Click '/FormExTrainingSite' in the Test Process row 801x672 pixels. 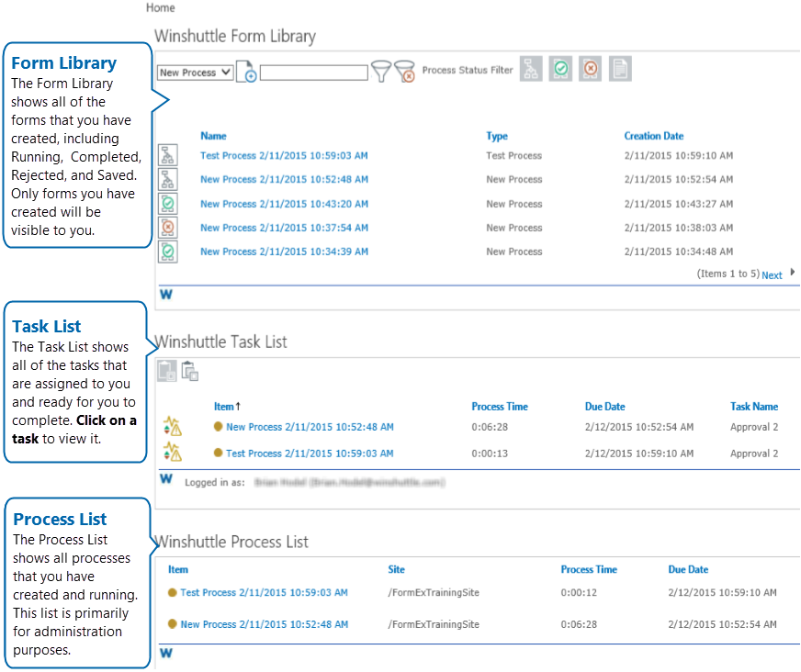434,592
